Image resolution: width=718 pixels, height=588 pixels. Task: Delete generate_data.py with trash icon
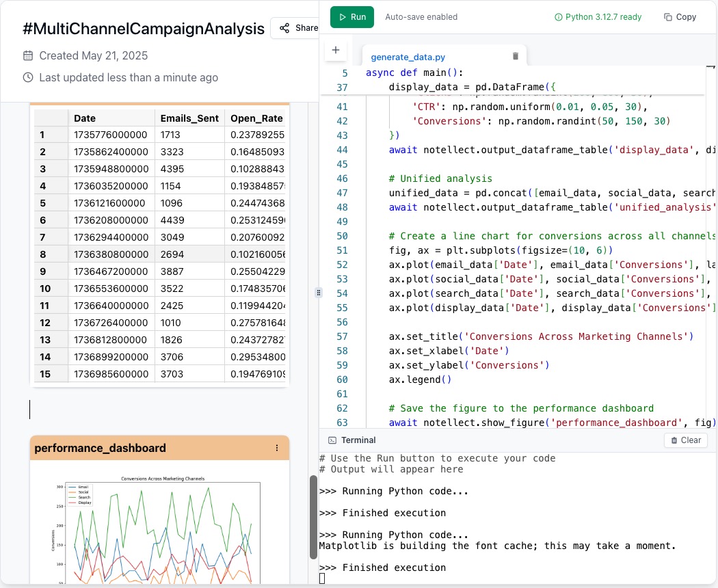pyautogui.click(x=515, y=56)
